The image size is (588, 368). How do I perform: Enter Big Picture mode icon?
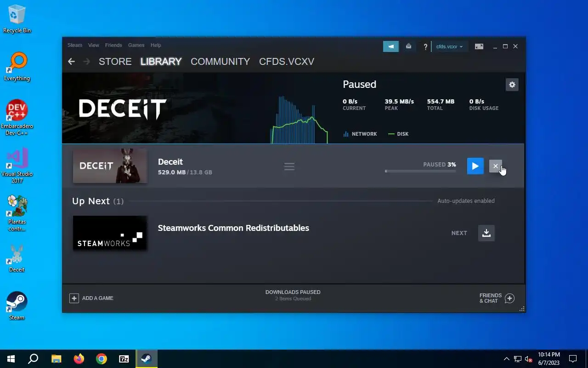click(479, 46)
